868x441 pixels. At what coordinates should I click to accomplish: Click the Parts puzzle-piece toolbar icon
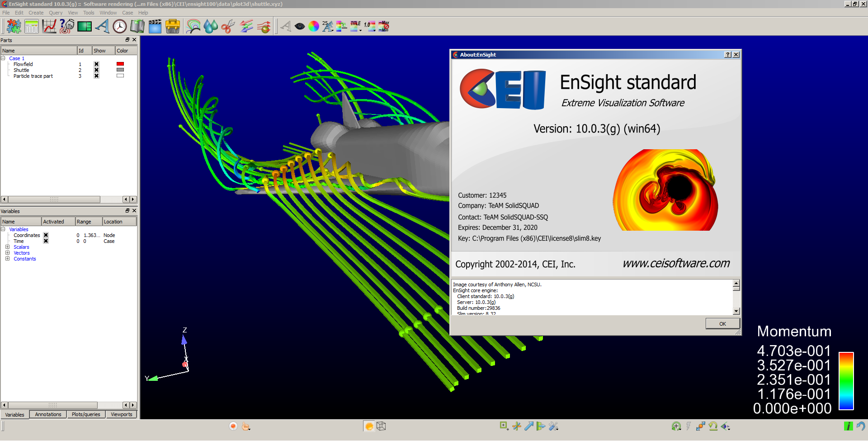click(x=14, y=26)
